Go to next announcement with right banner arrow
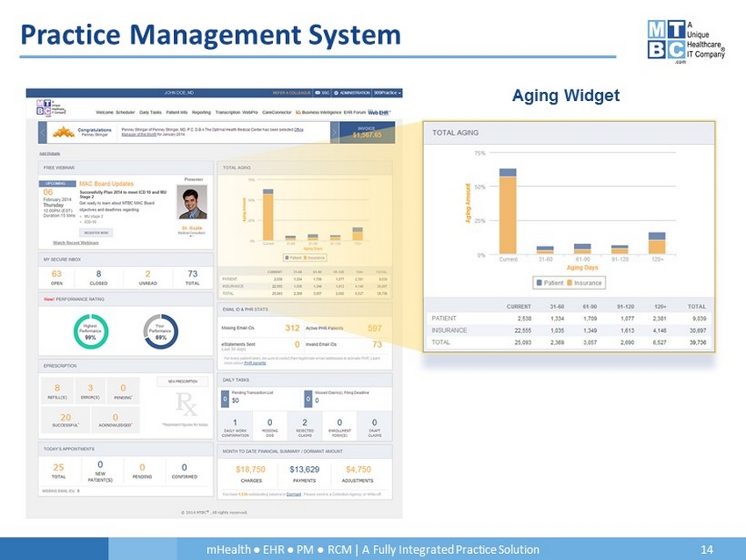 coord(334,133)
